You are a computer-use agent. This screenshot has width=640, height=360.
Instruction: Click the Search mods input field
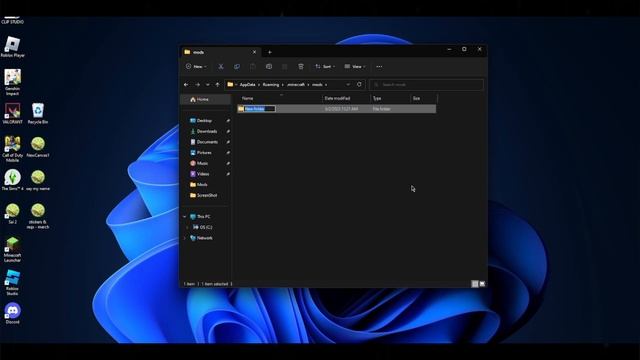426,84
